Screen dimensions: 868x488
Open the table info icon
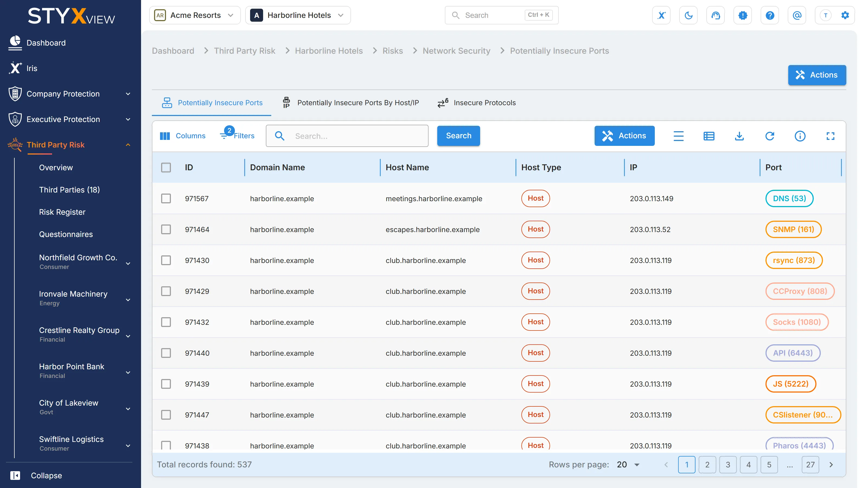800,136
